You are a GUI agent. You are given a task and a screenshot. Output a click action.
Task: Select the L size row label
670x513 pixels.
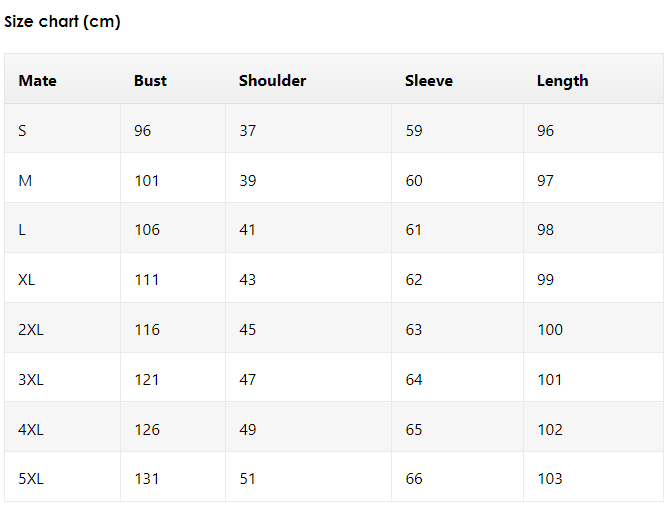[x=22, y=230]
